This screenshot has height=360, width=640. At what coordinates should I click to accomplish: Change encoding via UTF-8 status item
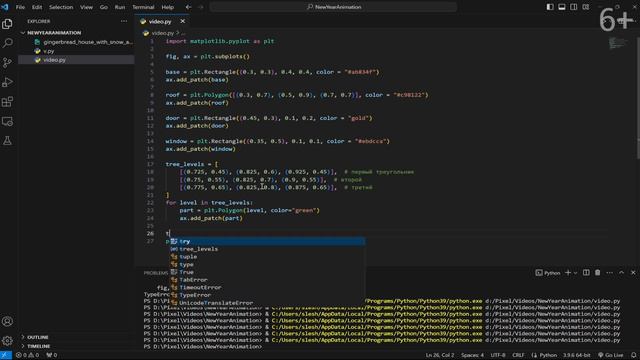(x=498, y=355)
